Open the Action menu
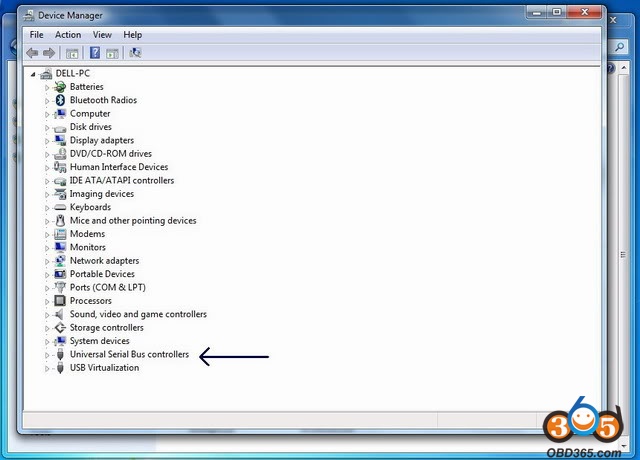Viewport: 640px width, 460px height. click(x=68, y=35)
